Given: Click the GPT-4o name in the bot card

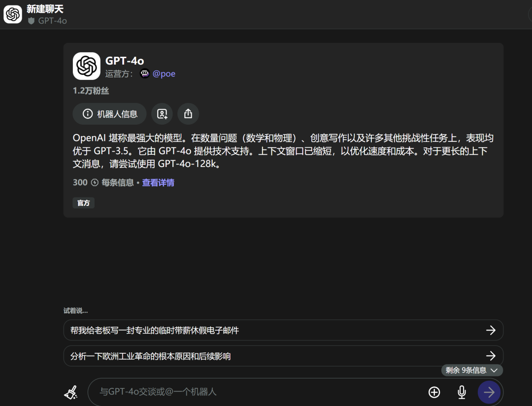Looking at the screenshot, I should [125, 61].
